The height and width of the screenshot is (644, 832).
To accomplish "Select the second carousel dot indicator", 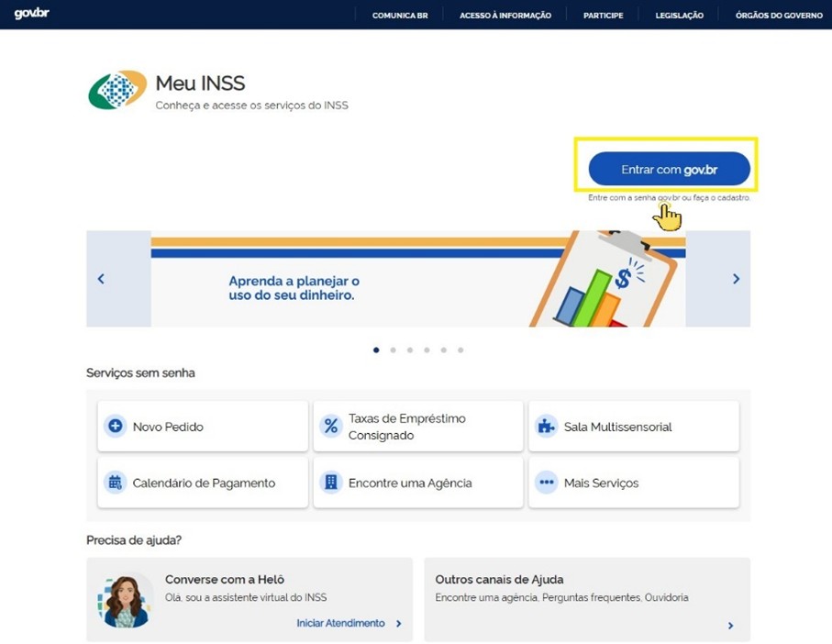I will [x=393, y=350].
